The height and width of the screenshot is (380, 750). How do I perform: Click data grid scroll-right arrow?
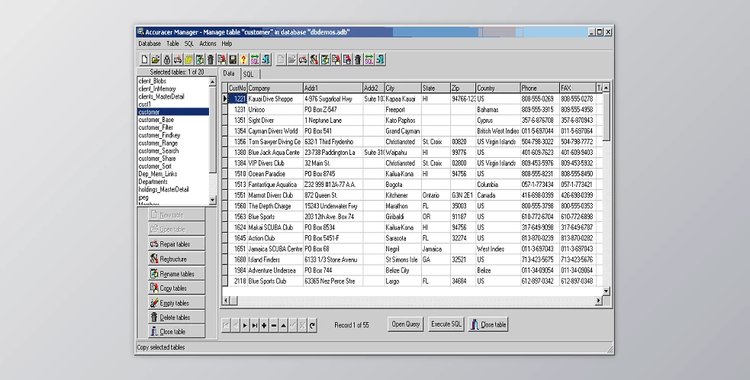(x=598, y=301)
